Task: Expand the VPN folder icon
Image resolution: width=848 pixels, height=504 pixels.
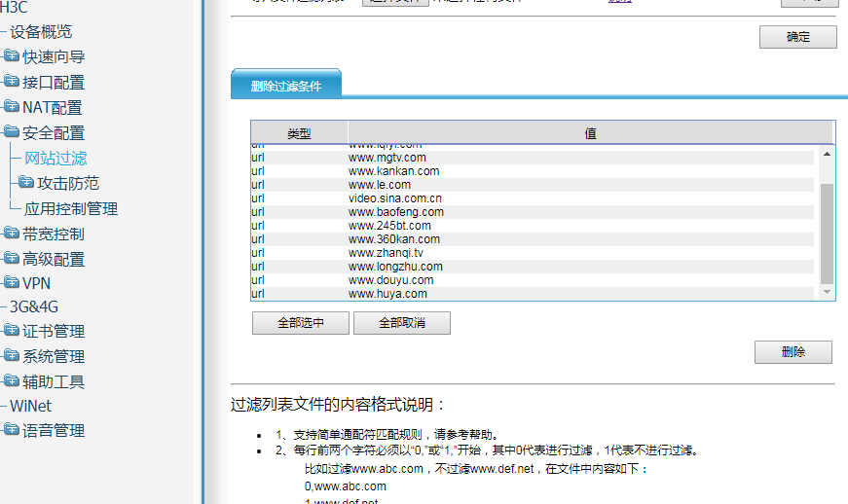Action: 11,282
